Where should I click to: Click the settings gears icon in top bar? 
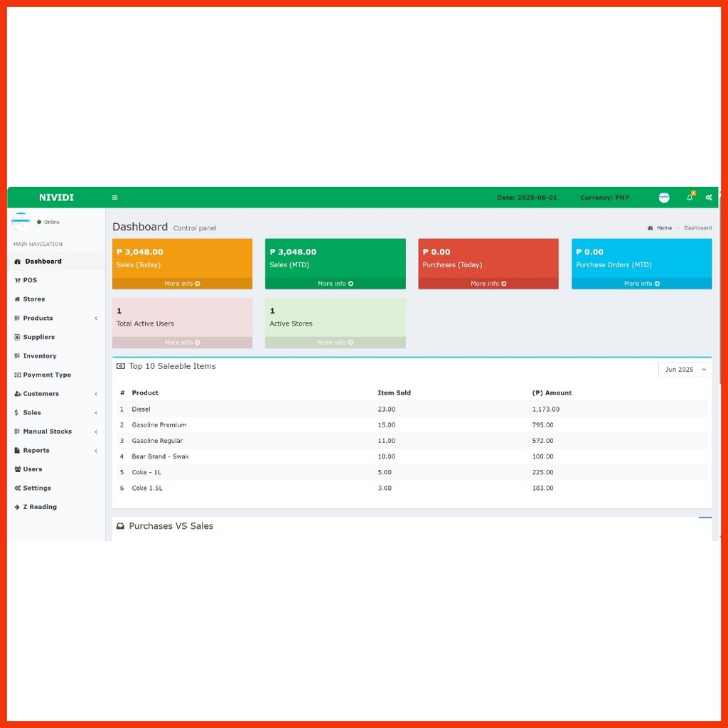(709, 198)
